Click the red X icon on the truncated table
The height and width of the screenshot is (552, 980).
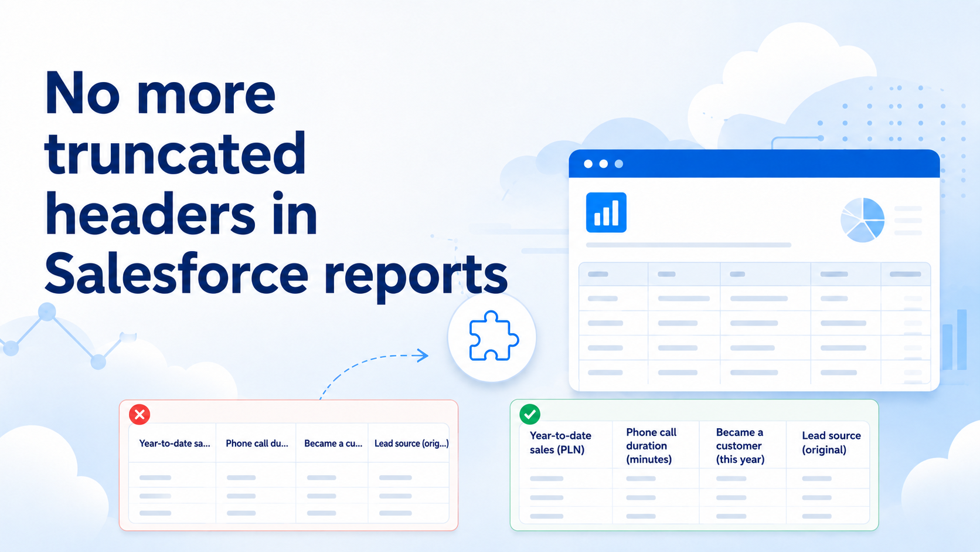point(139,415)
